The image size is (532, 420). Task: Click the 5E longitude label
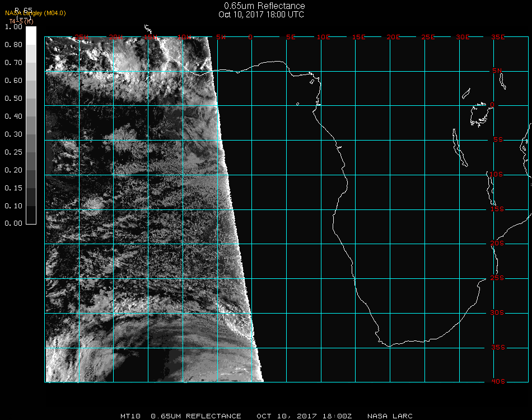[x=291, y=37]
